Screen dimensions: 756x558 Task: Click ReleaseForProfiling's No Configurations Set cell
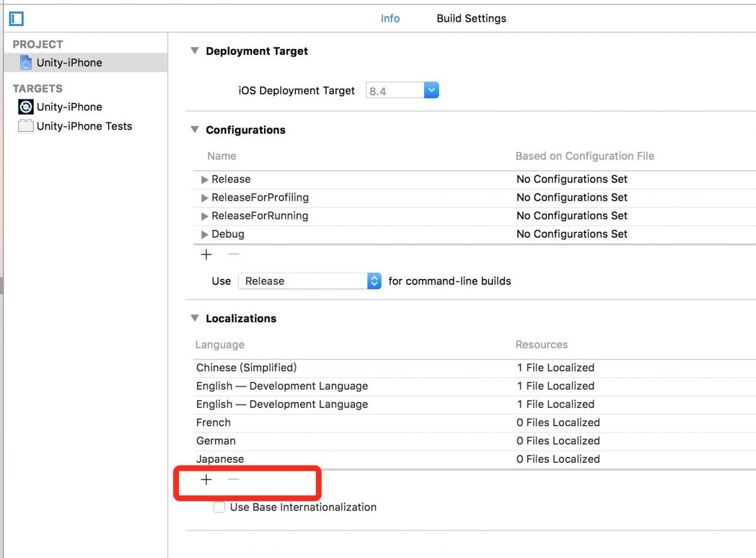(572, 197)
